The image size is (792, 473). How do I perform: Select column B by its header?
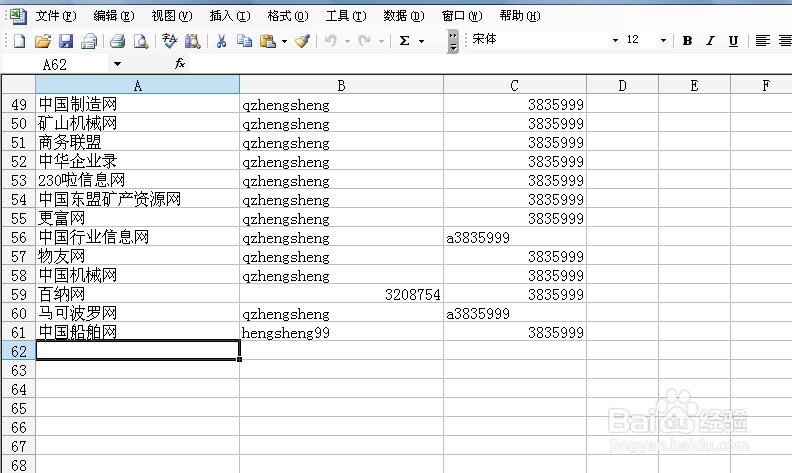[341, 84]
